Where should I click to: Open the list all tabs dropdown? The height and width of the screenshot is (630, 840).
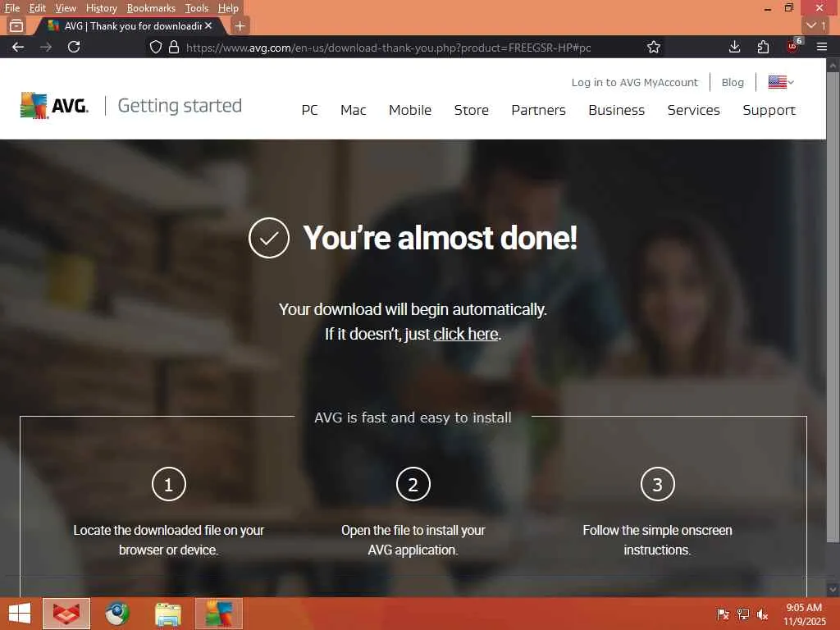(816, 25)
